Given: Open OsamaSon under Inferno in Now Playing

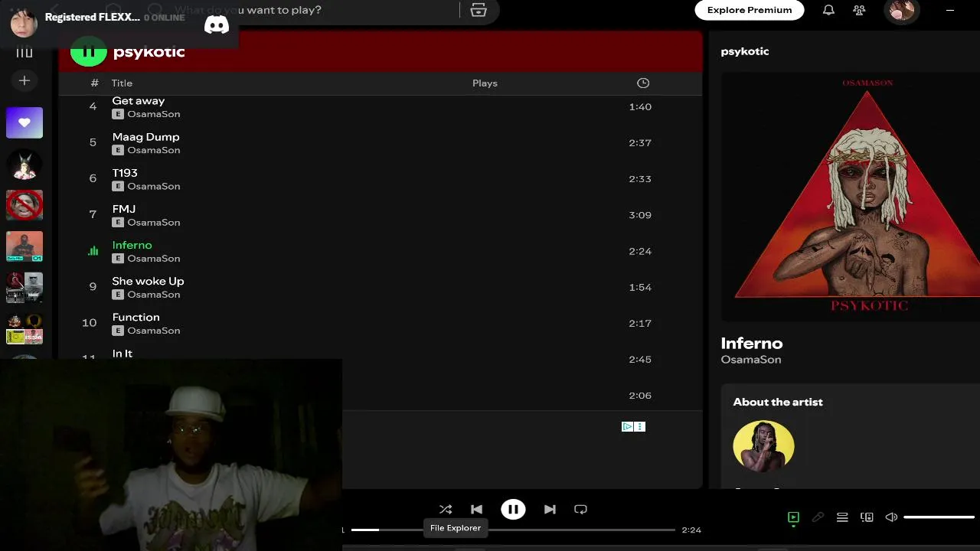Looking at the screenshot, I should pyautogui.click(x=751, y=360).
